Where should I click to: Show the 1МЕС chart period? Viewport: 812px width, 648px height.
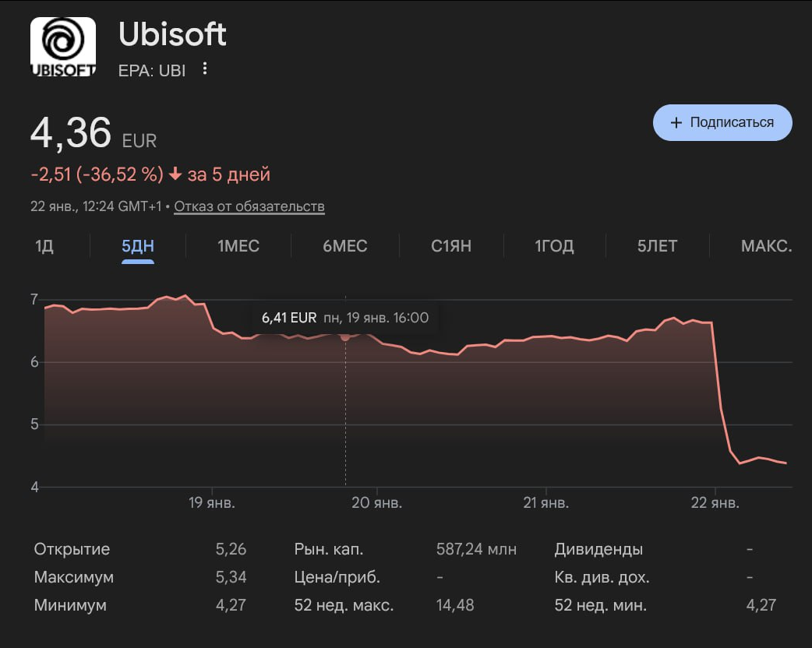pyautogui.click(x=238, y=246)
